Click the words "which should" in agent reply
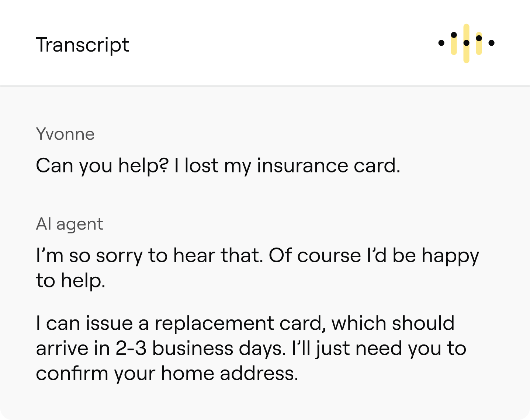Image resolution: width=530 pixels, height=420 pixels. pos(392,323)
